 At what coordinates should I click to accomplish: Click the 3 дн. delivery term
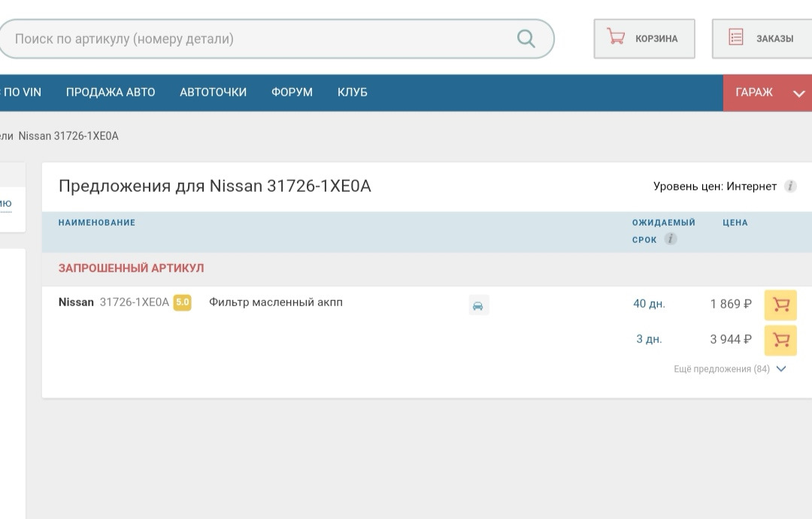click(649, 339)
